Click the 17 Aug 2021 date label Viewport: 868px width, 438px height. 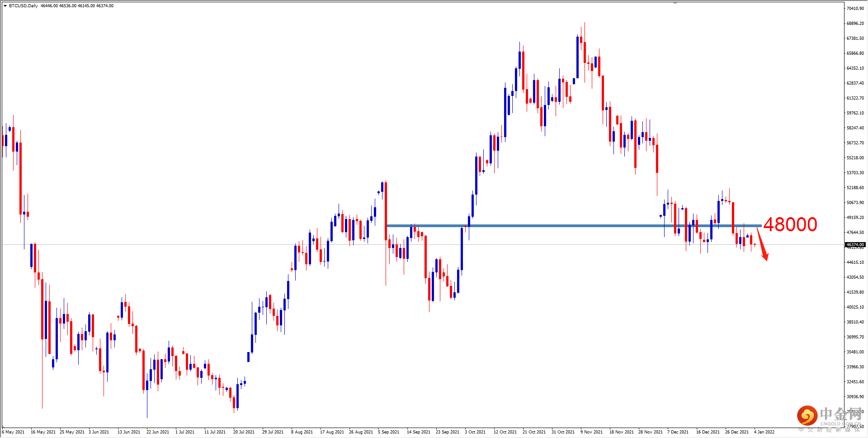tap(332, 432)
